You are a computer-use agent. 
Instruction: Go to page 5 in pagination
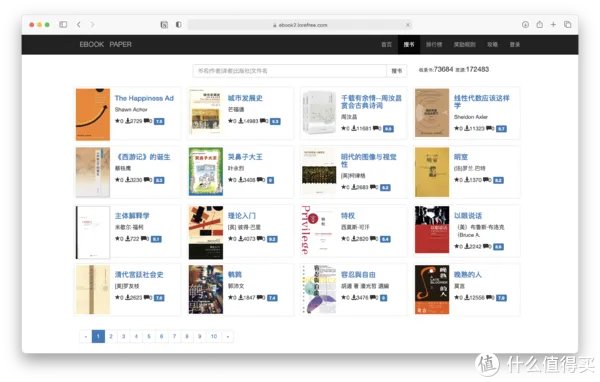click(149, 336)
